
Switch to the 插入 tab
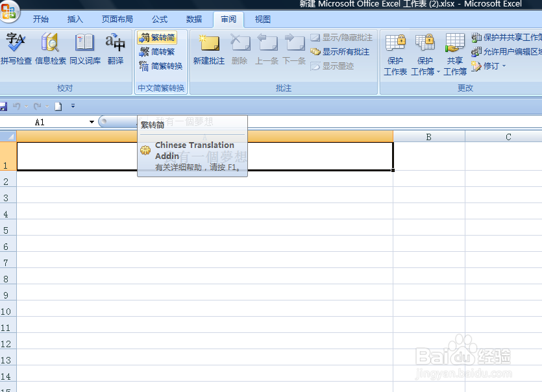(x=75, y=19)
